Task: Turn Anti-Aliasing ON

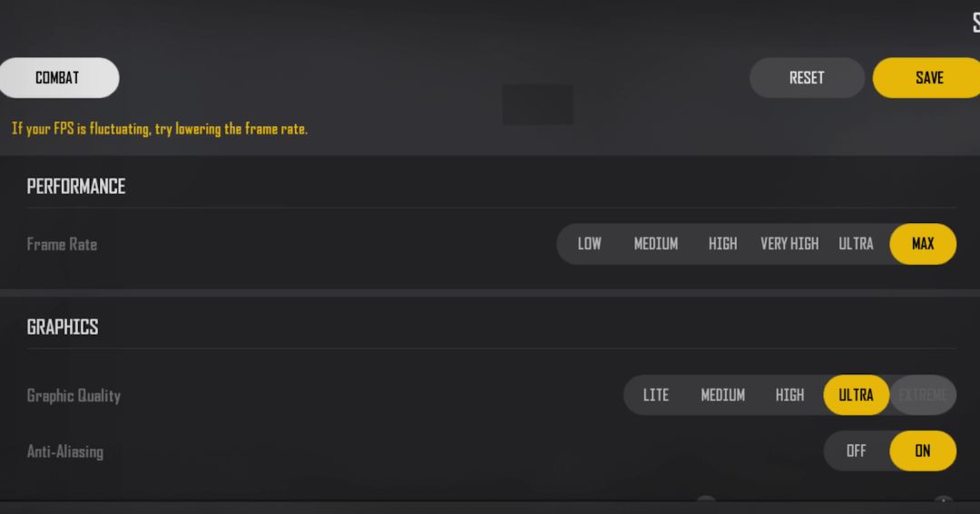Action: [x=923, y=451]
